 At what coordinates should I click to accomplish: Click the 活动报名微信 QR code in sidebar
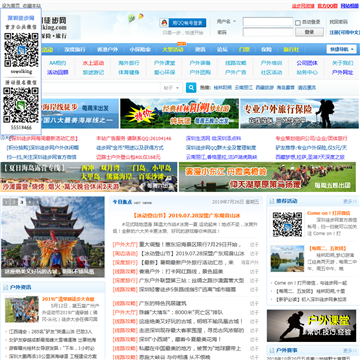click(21, 105)
